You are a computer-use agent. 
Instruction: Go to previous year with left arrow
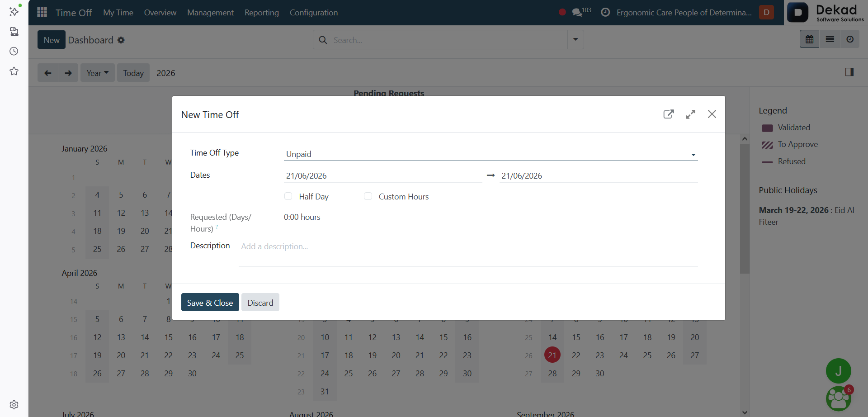click(x=47, y=73)
